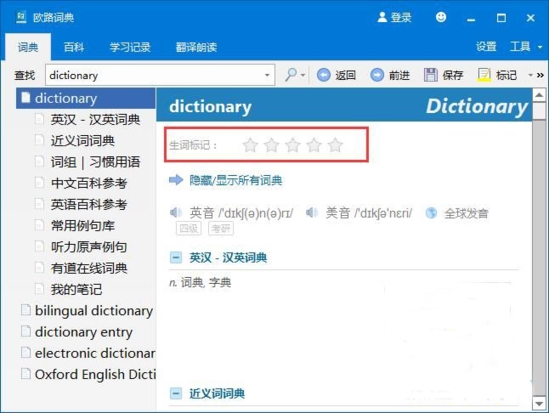Open the 工具 tools dropdown menu
The image size is (549, 413).
coord(526,46)
